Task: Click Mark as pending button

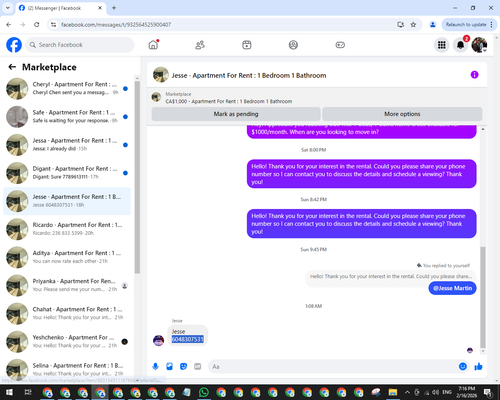Action: pyautogui.click(x=236, y=114)
